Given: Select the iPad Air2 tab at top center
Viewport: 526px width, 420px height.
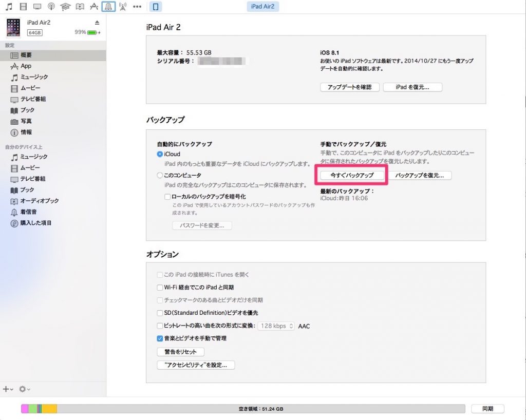Looking at the screenshot, I should (x=262, y=6).
